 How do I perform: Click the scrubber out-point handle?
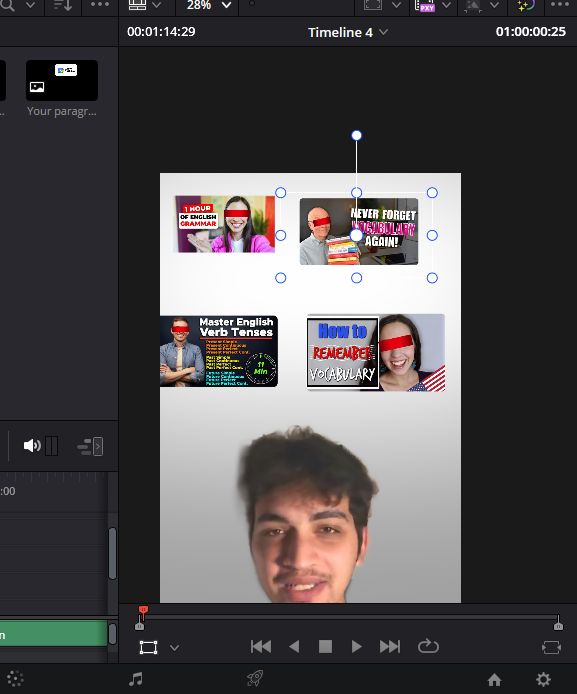[x=558, y=625]
